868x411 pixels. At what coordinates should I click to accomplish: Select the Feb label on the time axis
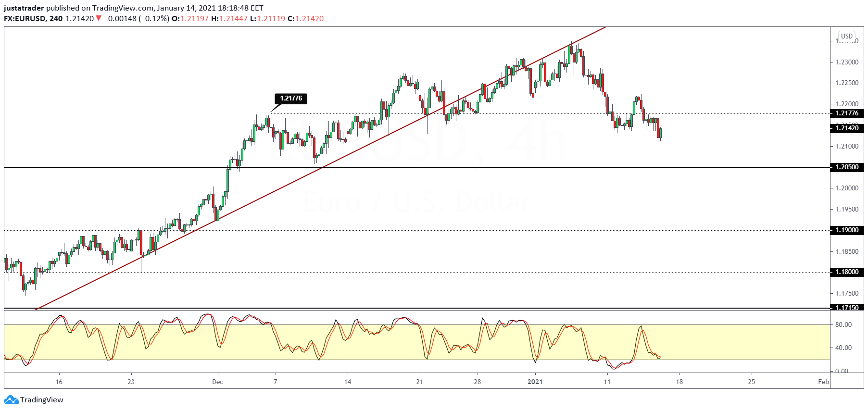(823, 382)
